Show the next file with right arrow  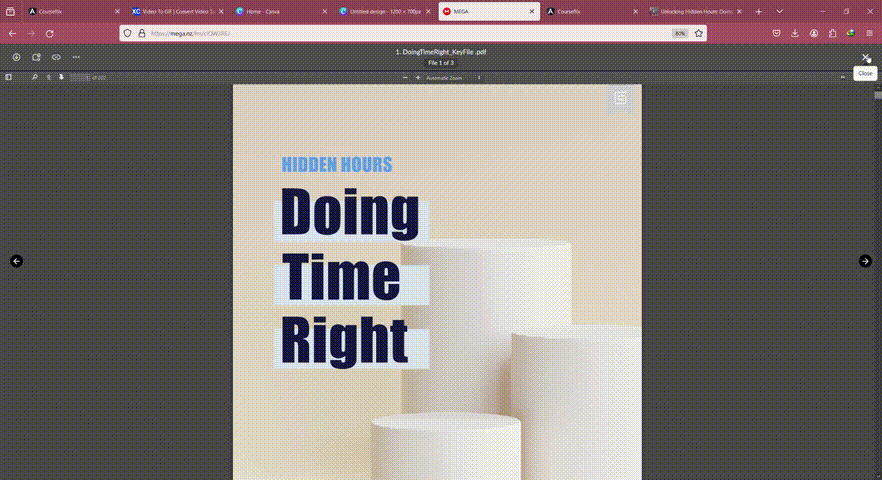tap(865, 261)
